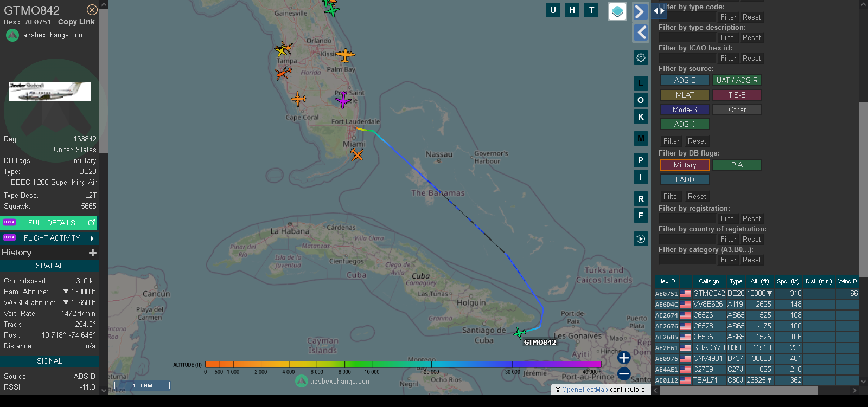Click the type description filter input
Screen dimensions: 868x407
coord(687,38)
